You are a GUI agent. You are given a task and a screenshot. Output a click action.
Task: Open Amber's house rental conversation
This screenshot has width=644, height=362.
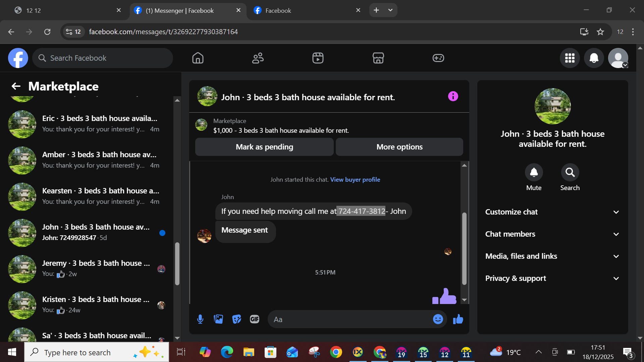87,160
